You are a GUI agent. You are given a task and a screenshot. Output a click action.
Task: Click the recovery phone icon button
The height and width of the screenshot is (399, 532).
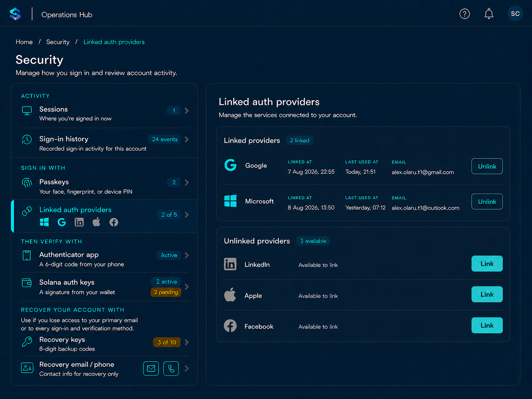click(x=171, y=369)
